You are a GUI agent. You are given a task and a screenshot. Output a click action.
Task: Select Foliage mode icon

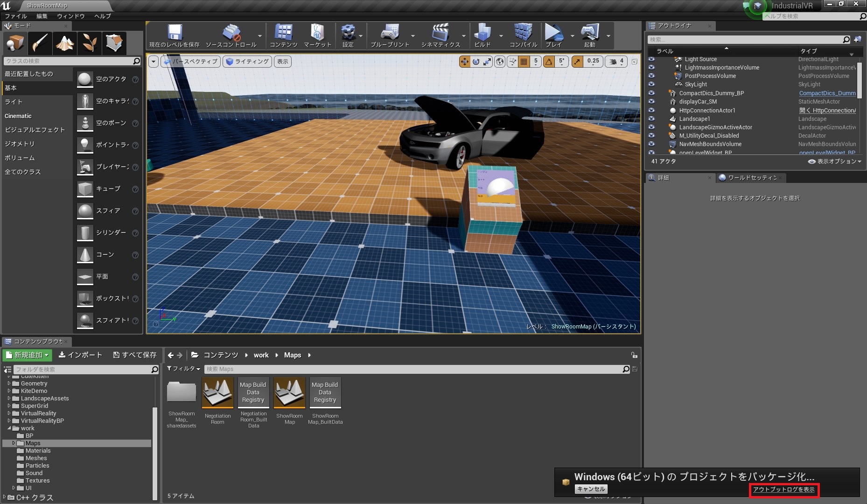pyautogui.click(x=90, y=43)
